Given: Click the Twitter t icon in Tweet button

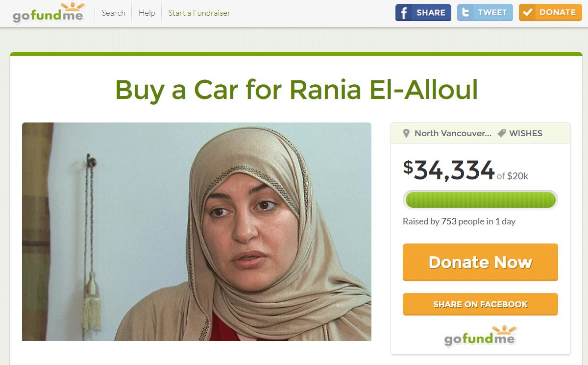Looking at the screenshot, I should click(465, 13).
